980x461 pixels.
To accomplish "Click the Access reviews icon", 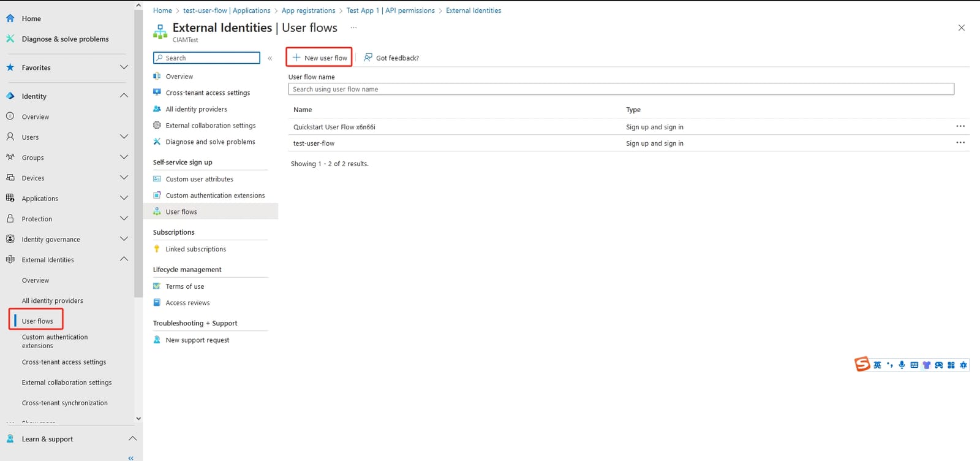I will (x=157, y=302).
